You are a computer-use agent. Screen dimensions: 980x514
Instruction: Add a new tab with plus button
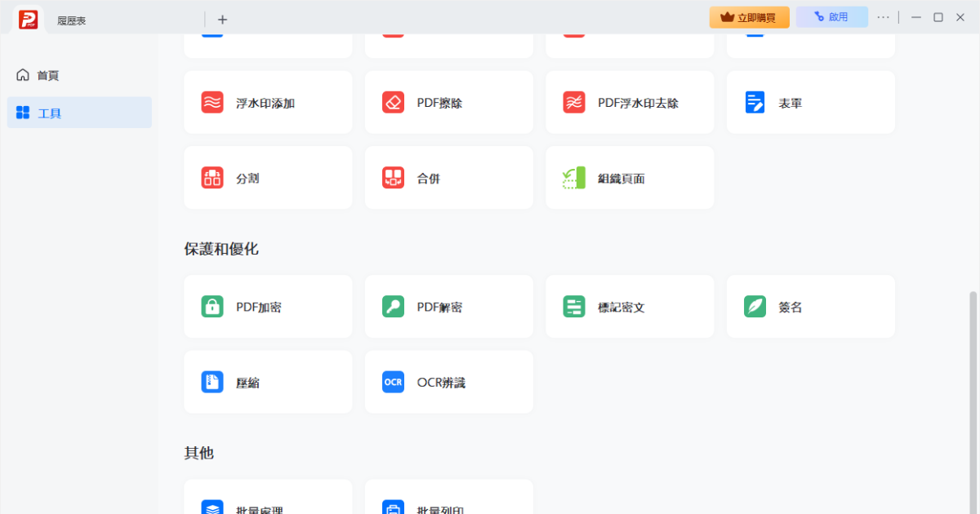click(x=223, y=20)
